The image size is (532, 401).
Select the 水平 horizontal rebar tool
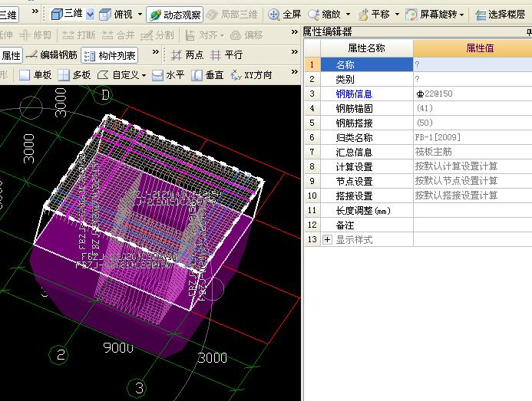tap(168, 75)
